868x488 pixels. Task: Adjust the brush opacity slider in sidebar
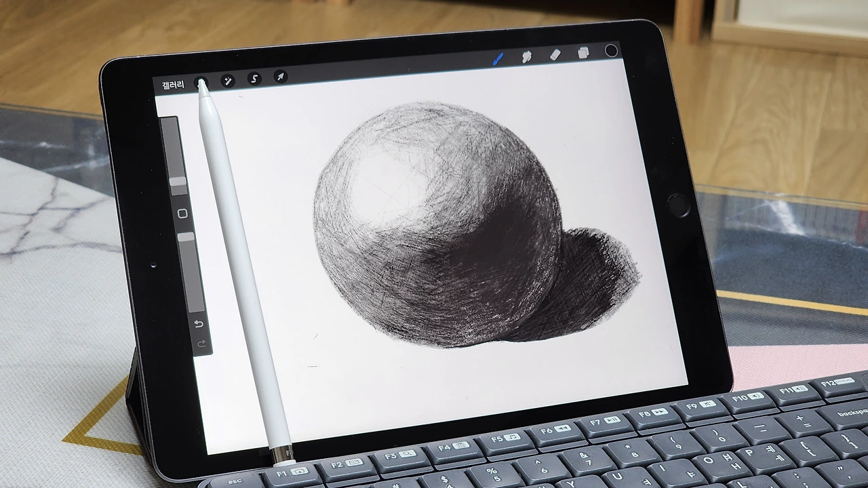(x=191, y=271)
